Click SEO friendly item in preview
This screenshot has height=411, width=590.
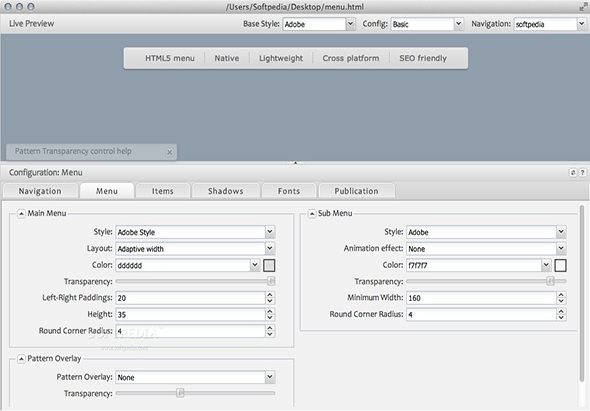pos(423,58)
